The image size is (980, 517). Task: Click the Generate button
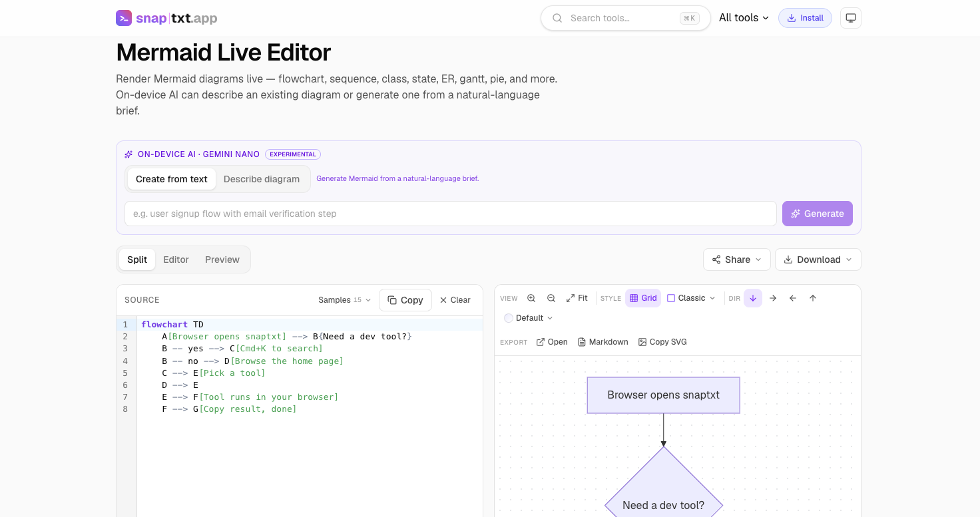coord(818,214)
